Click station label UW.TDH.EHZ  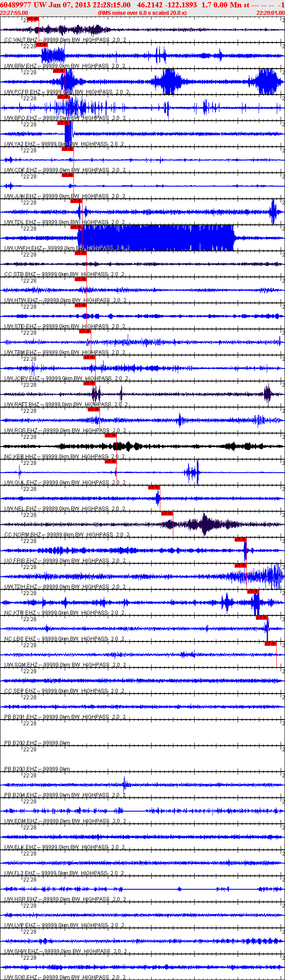click(x=21, y=587)
